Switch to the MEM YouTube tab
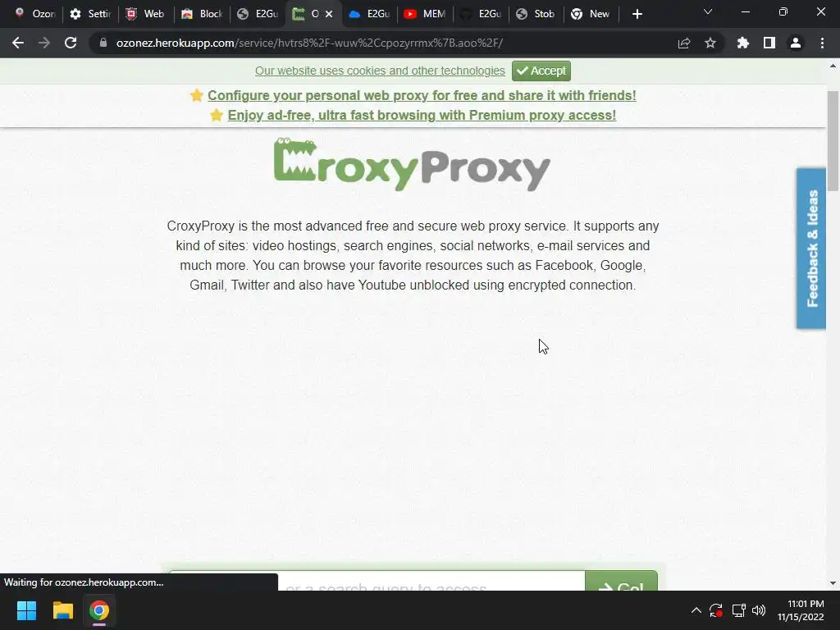 (425, 14)
